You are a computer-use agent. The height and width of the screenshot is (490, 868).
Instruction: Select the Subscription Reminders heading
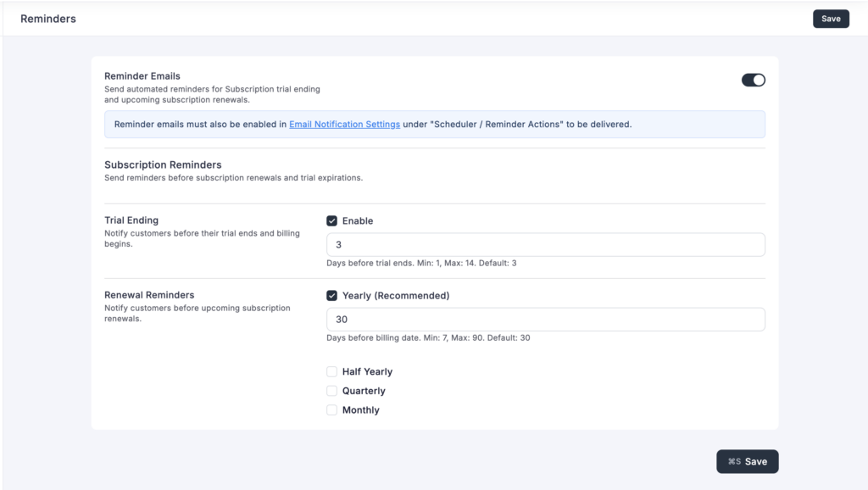[x=163, y=164]
